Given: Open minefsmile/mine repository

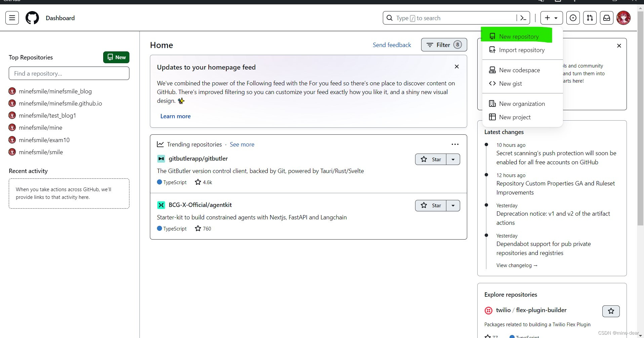Looking at the screenshot, I should click(40, 127).
